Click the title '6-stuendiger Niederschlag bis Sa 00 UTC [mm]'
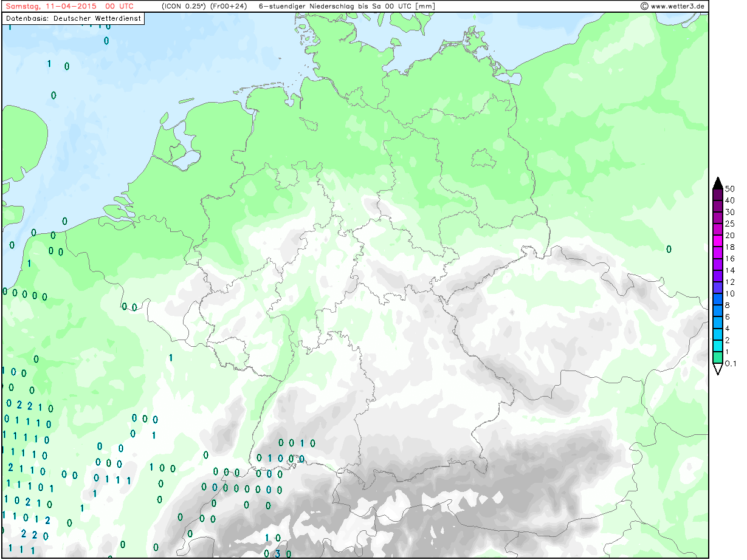Viewport: 747px width, 560px height. click(347, 6)
